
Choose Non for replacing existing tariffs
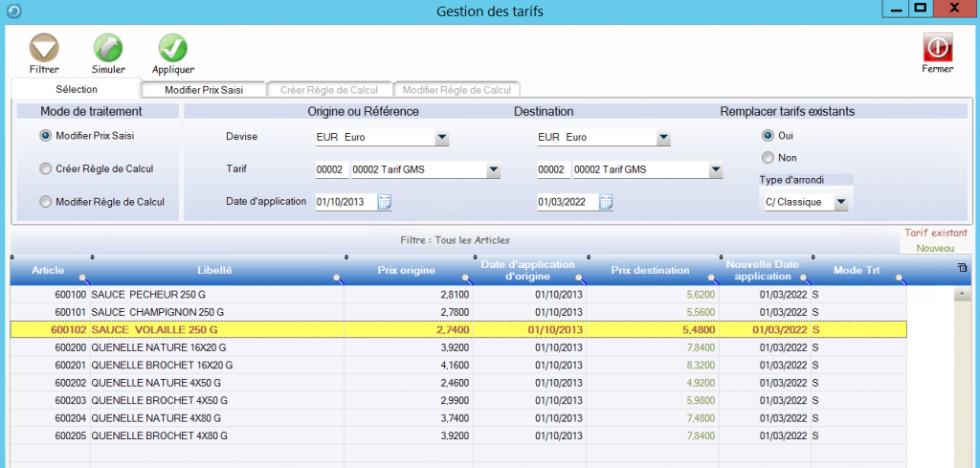point(768,158)
